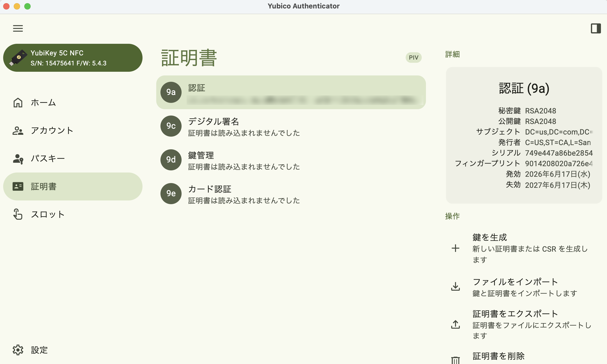
Task: Click the Yubico Authenticator window title
Action: click(303, 6)
